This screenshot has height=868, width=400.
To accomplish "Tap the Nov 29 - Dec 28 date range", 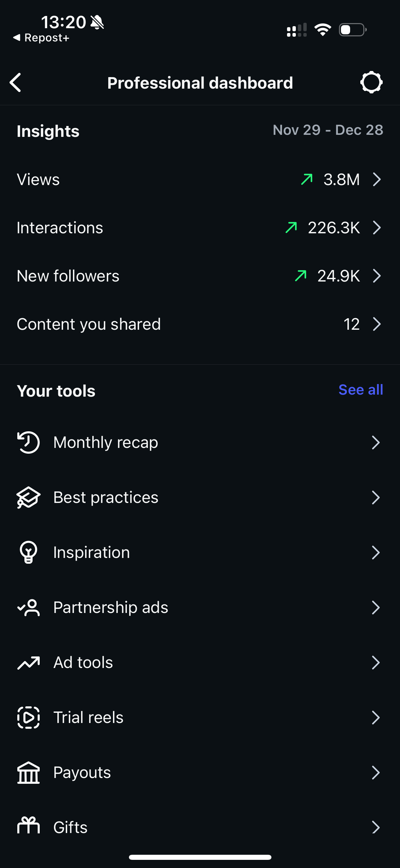I will pyautogui.click(x=328, y=130).
